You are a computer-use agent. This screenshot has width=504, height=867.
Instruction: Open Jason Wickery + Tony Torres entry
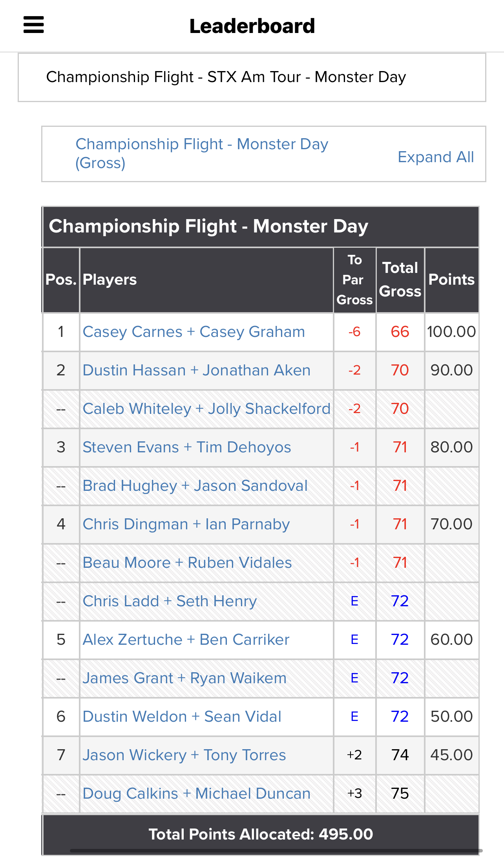tap(184, 755)
